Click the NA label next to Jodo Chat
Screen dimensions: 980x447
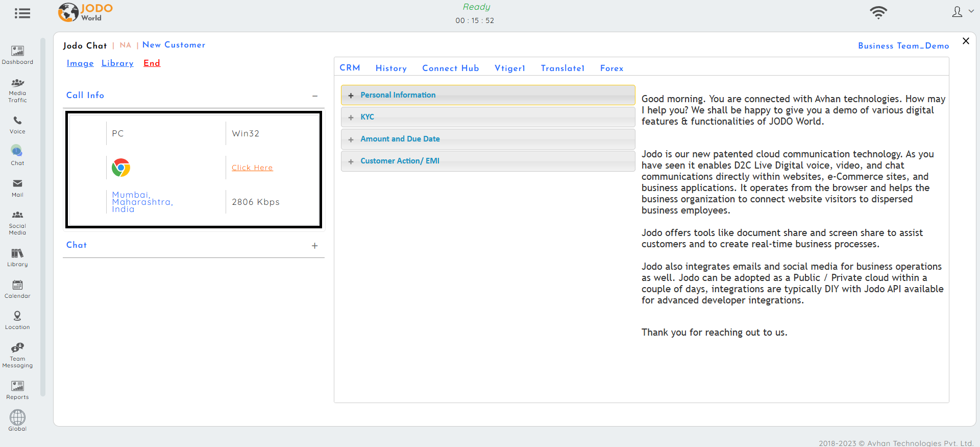pos(126,45)
